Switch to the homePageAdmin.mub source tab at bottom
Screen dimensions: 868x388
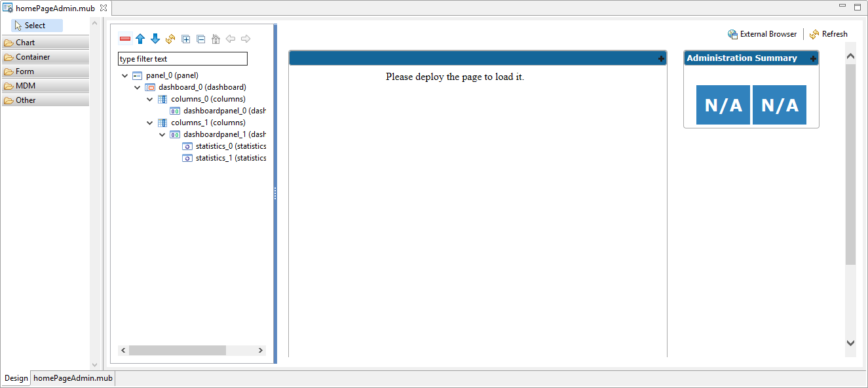[73, 378]
